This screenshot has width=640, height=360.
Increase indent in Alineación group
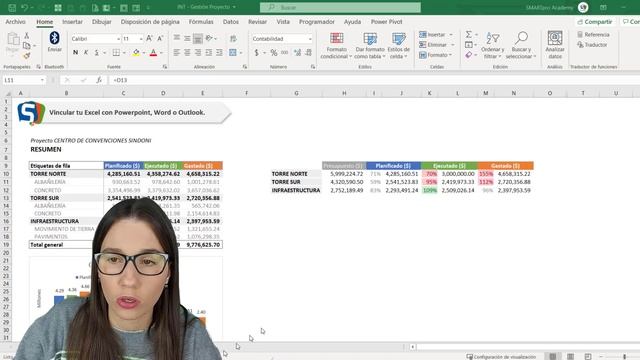(219, 53)
